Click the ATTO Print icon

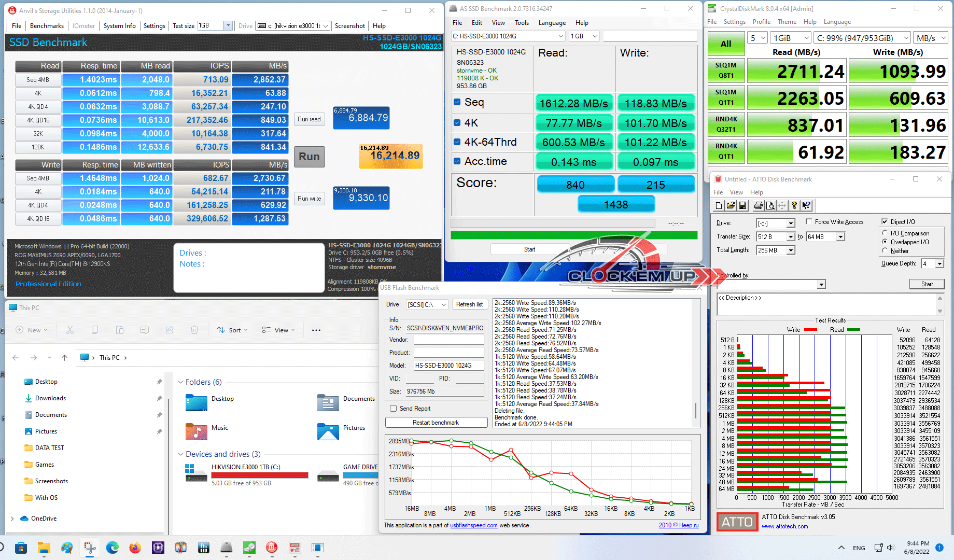point(759,206)
